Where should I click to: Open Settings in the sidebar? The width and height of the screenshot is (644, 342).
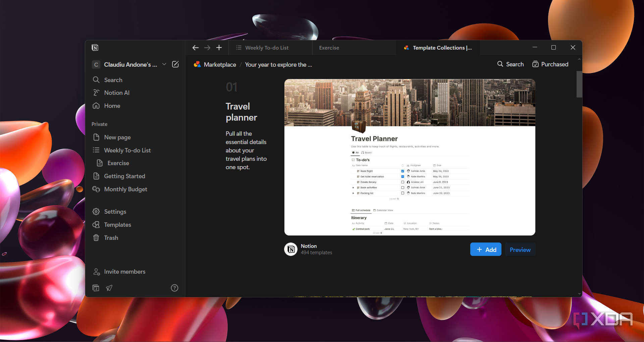click(135, 212)
